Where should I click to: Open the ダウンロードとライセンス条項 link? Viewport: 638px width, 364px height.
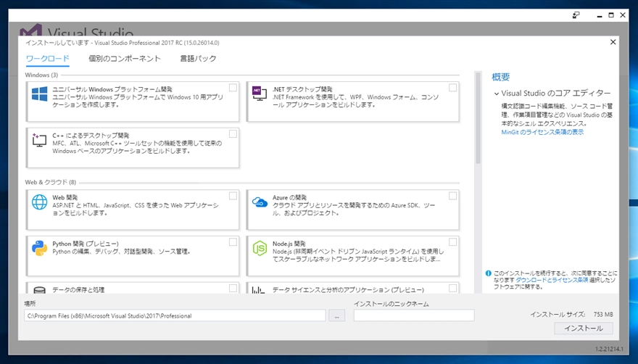[x=552, y=280]
